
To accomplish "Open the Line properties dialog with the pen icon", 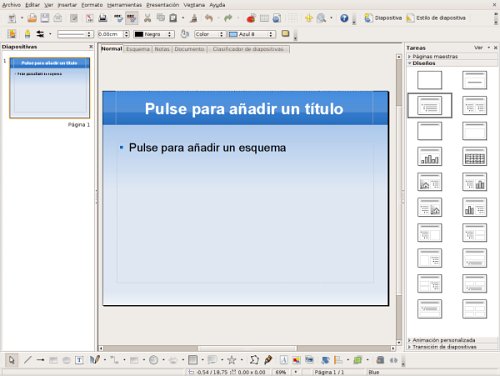I will (x=27, y=34).
